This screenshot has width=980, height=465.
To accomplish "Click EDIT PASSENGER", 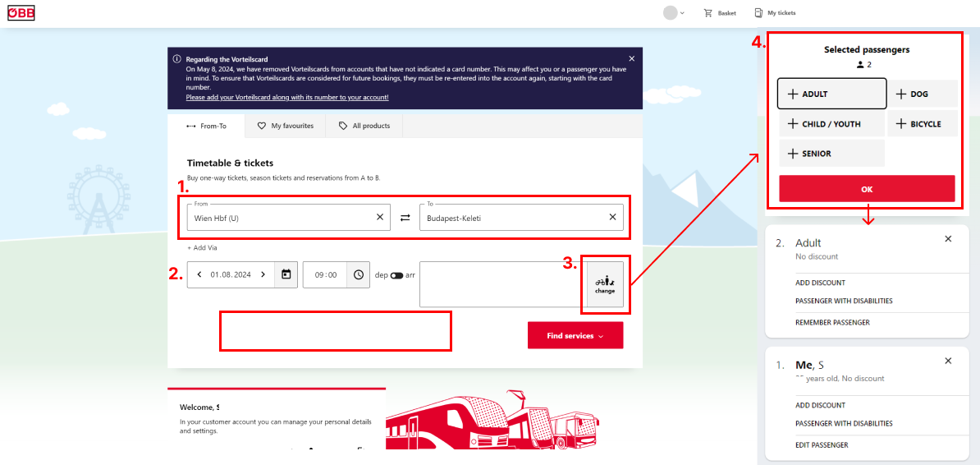I will tap(822, 445).
